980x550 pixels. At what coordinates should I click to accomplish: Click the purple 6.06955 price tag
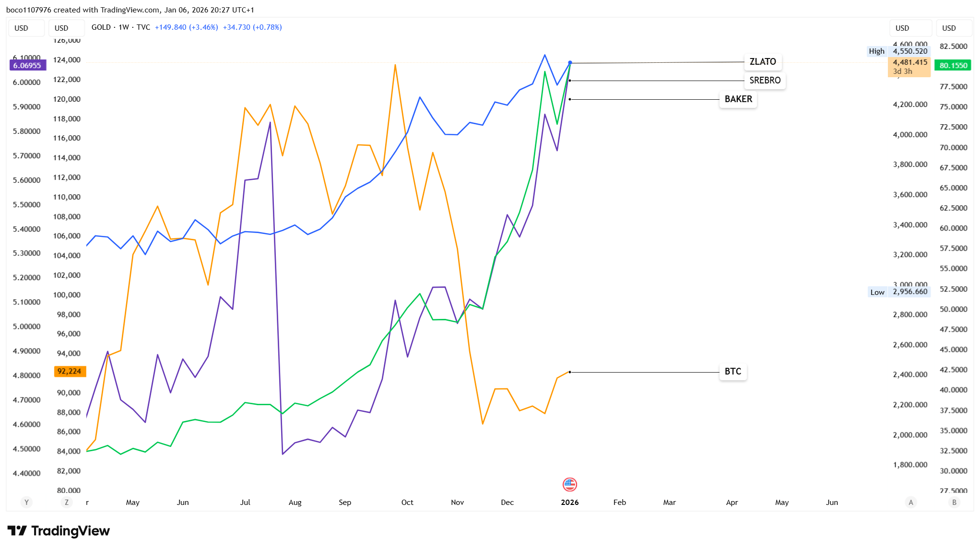(27, 65)
